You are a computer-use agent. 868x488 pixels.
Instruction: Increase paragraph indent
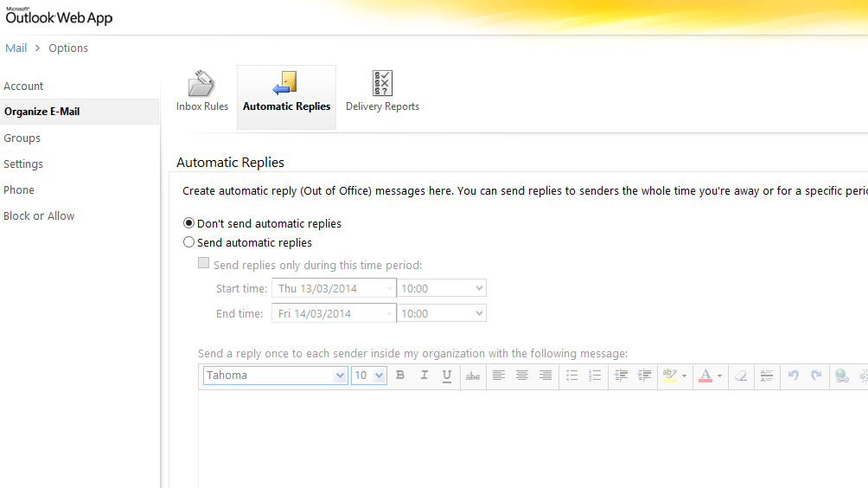point(644,376)
